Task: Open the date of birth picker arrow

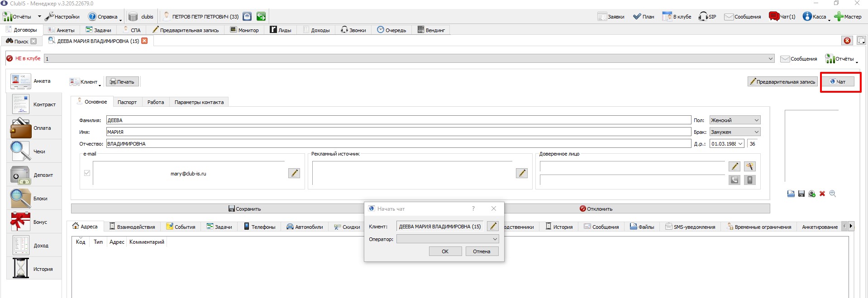Action: tap(740, 144)
